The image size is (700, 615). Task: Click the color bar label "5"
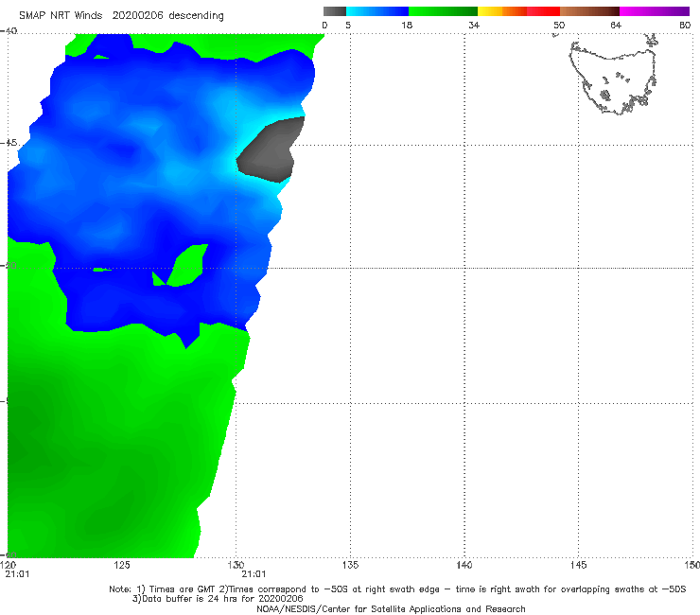click(x=348, y=25)
